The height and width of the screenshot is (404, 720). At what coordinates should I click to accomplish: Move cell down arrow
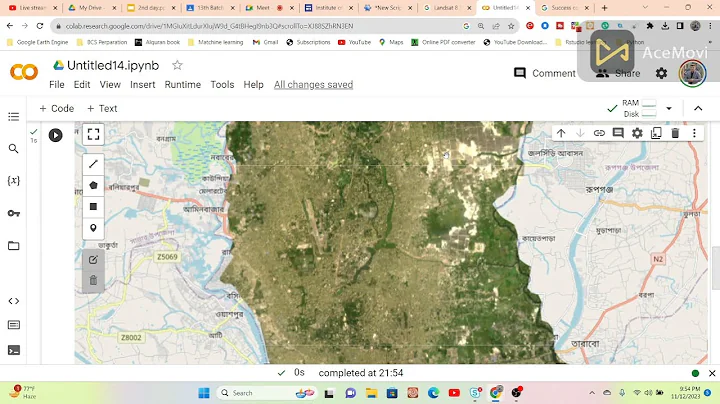point(580,133)
